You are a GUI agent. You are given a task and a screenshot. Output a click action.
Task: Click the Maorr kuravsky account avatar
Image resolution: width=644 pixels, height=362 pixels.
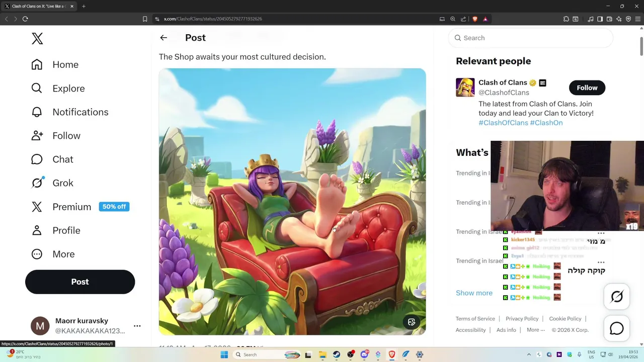[x=40, y=326]
